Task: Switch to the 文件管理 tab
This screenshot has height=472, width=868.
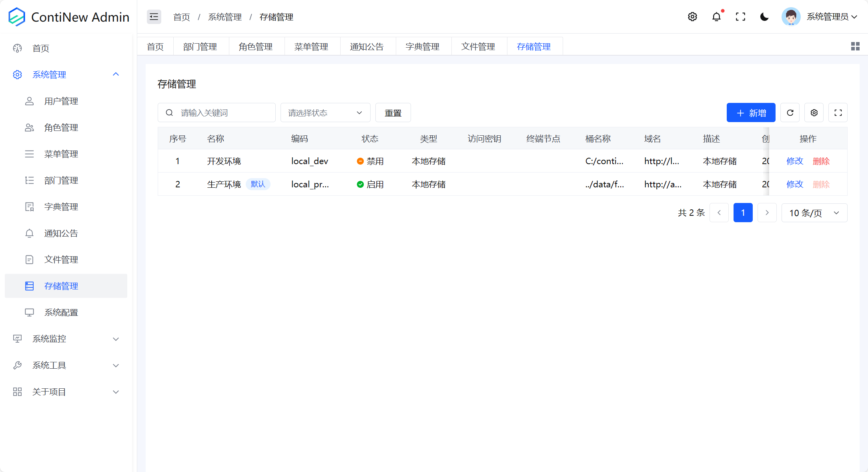Action: pyautogui.click(x=478, y=47)
